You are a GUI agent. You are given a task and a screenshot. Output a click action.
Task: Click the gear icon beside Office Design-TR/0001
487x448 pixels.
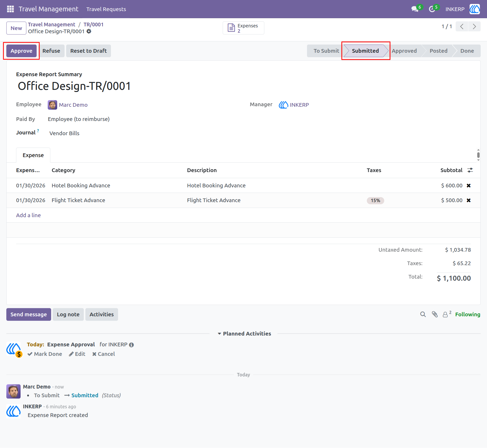pyautogui.click(x=89, y=31)
